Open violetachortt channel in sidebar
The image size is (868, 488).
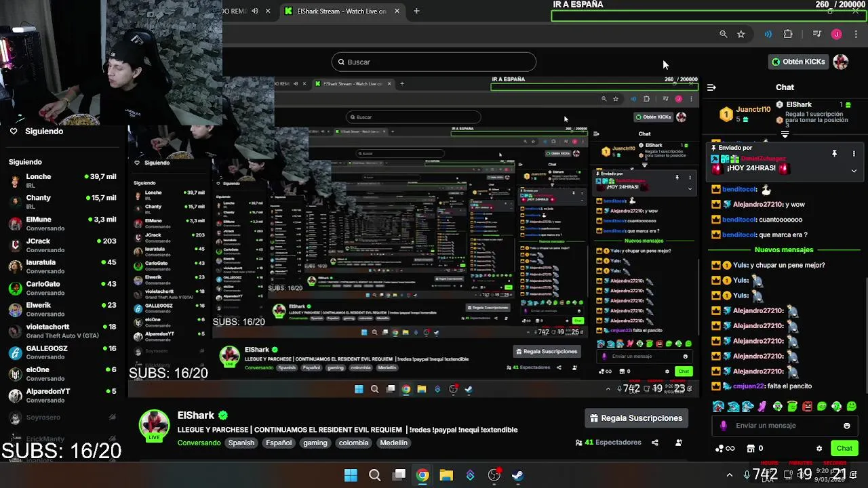[x=62, y=331]
